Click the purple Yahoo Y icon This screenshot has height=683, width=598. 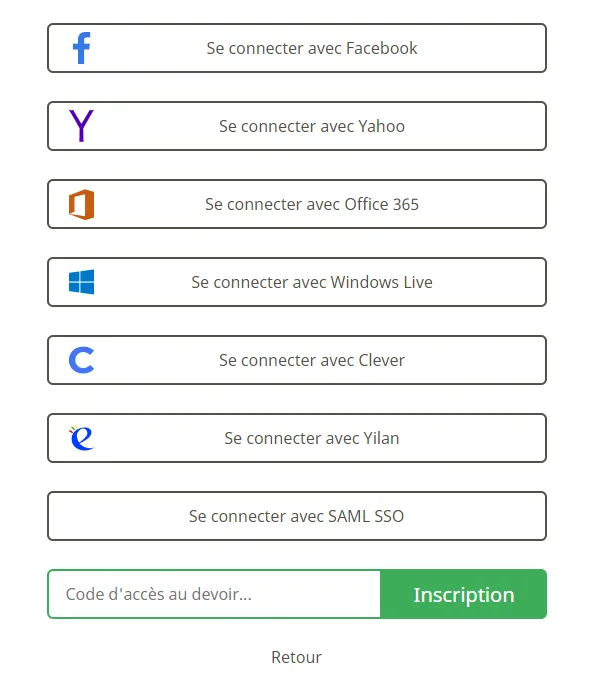[81, 126]
